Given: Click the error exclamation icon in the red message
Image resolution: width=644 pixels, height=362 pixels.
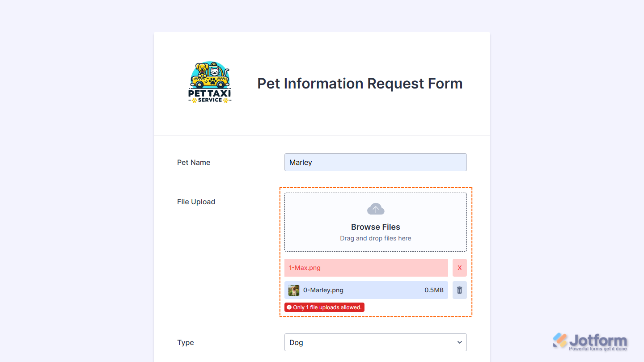Looking at the screenshot, I should (x=289, y=307).
